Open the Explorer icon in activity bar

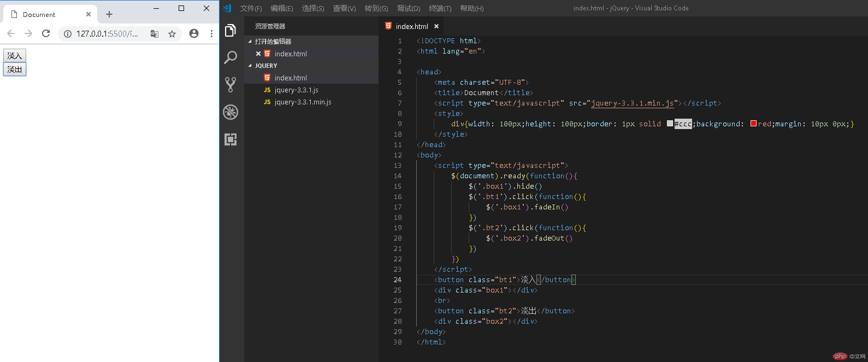(231, 31)
